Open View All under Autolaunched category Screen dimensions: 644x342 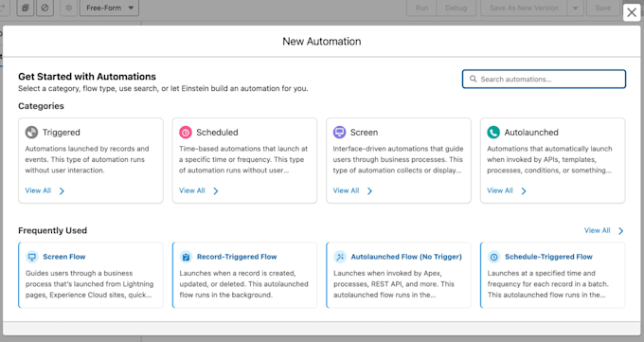click(x=507, y=190)
